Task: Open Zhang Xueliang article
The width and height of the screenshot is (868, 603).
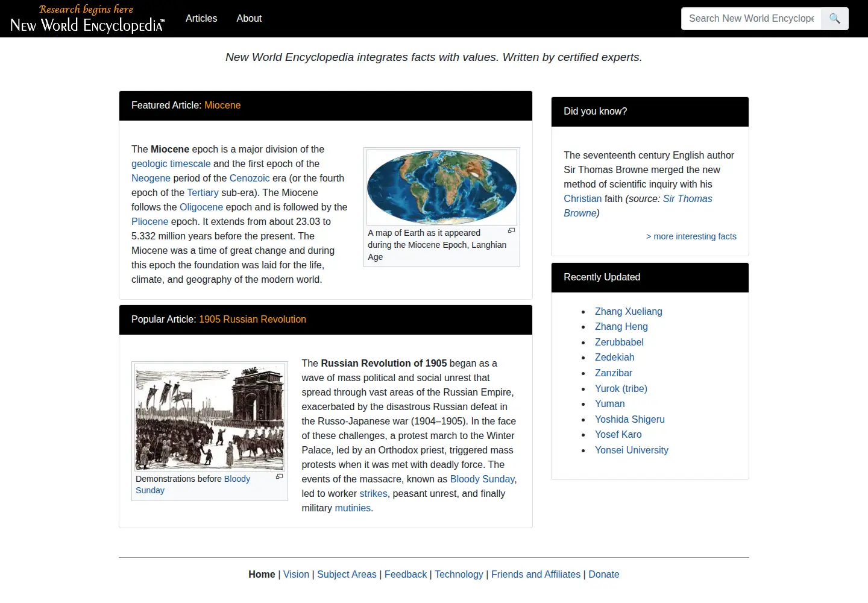Action: 629,312
